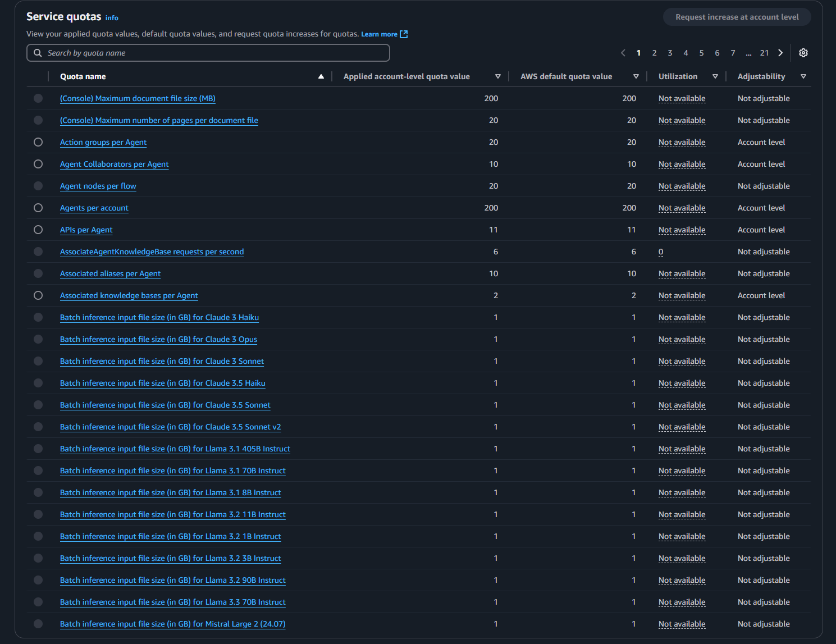Sort by AWS default quota value arrow
The height and width of the screenshot is (644, 836).
click(636, 76)
